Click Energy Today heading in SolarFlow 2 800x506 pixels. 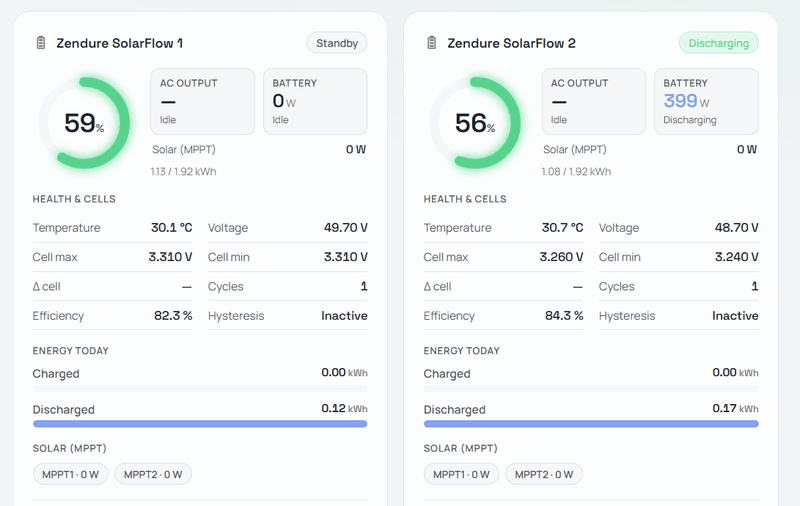click(461, 351)
